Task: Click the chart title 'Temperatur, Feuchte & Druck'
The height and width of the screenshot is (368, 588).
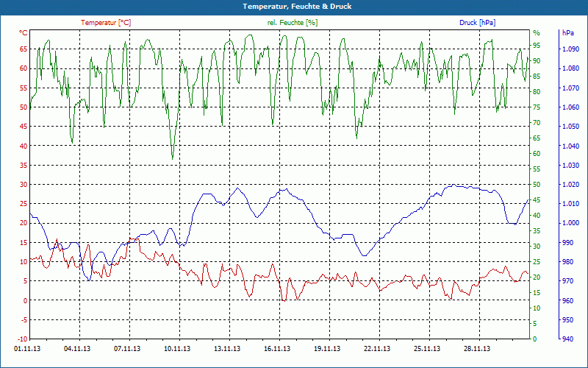Action: tap(297, 7)
